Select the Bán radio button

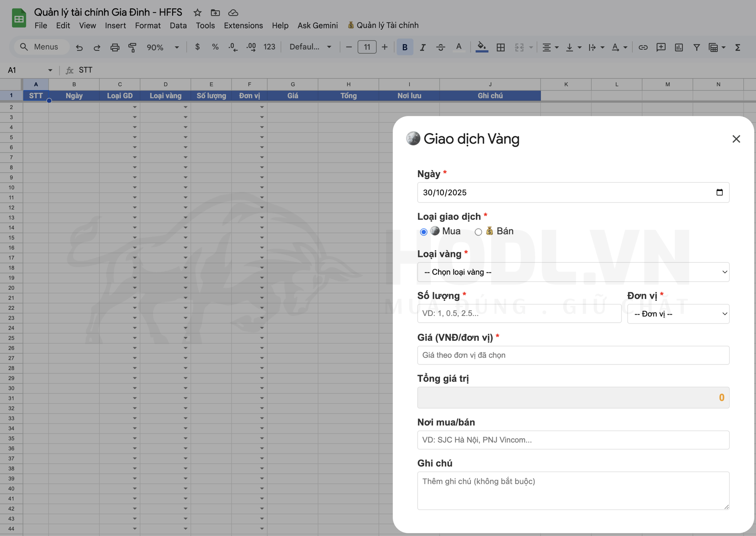(479, 232)
